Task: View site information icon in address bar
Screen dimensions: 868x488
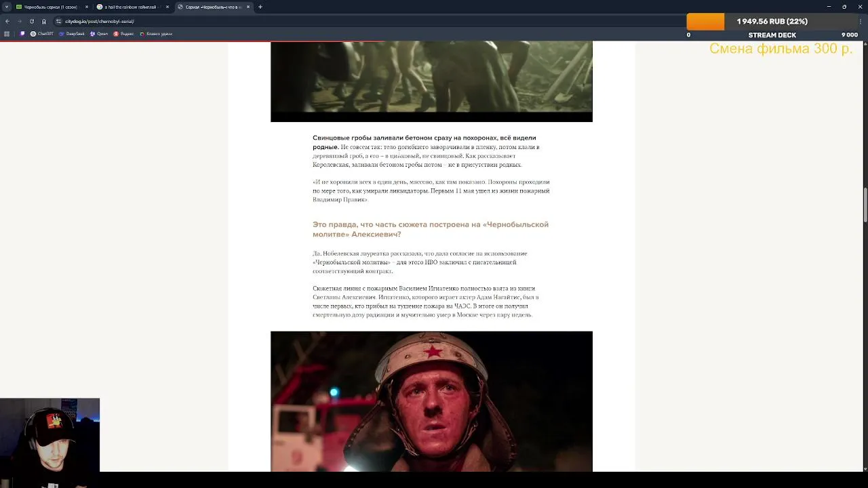Action: click(58, 21)
